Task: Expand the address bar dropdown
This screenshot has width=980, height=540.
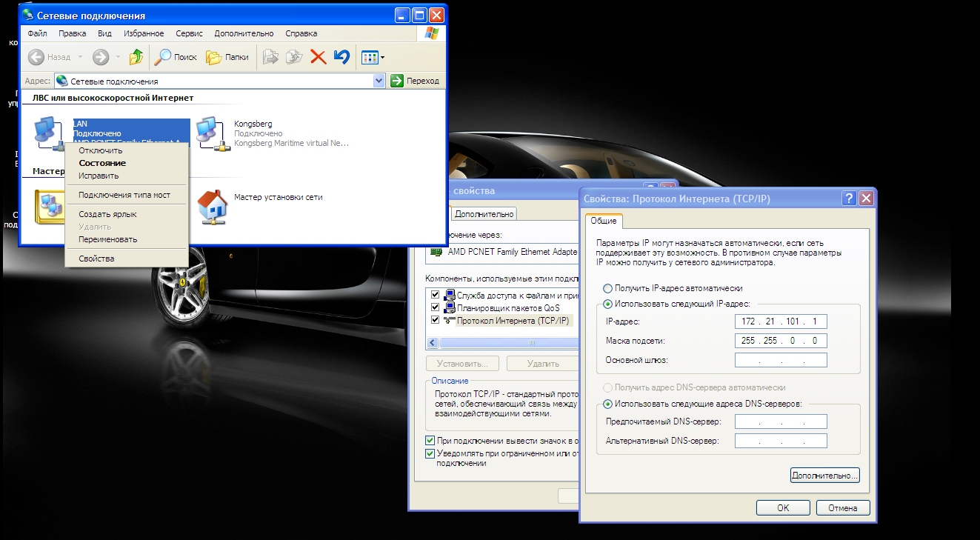Action: pyautogui.click(x=379, y=81)
